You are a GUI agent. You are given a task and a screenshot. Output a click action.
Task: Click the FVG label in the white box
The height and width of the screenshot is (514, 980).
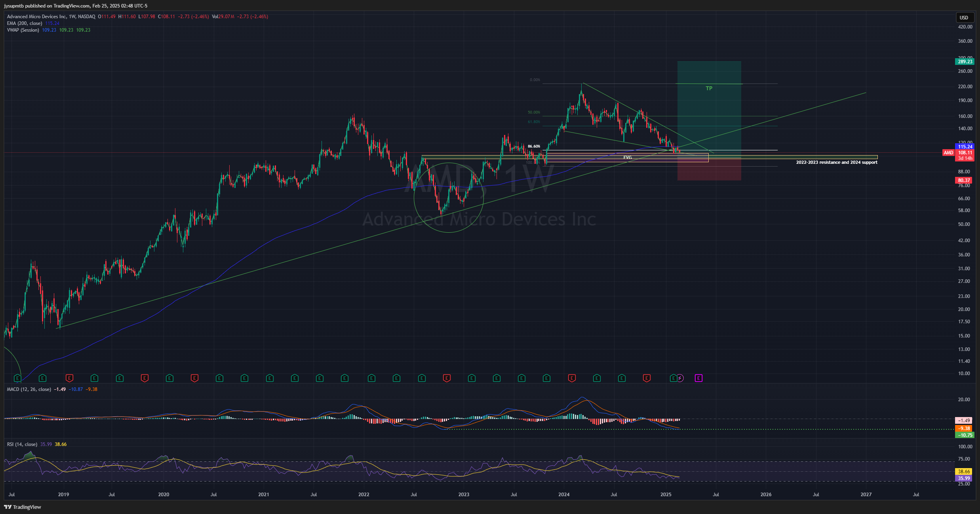tap(628, 157)
